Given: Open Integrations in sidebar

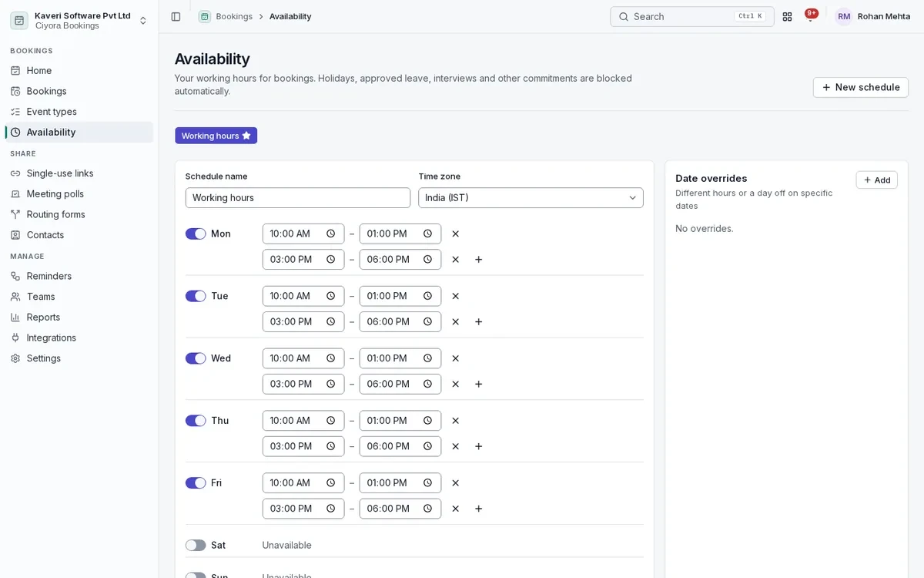Looking at the screenshot, I should (79, 338).
